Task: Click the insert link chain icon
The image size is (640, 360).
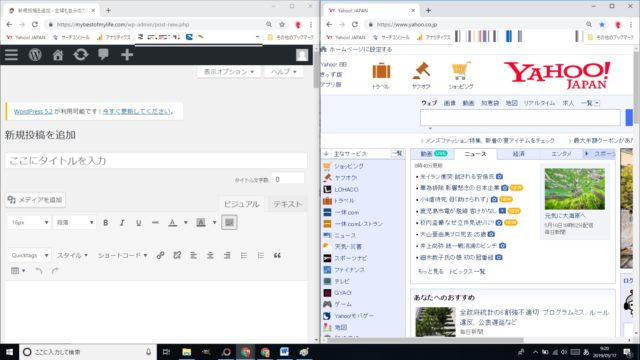Action: tap(160, 255)
